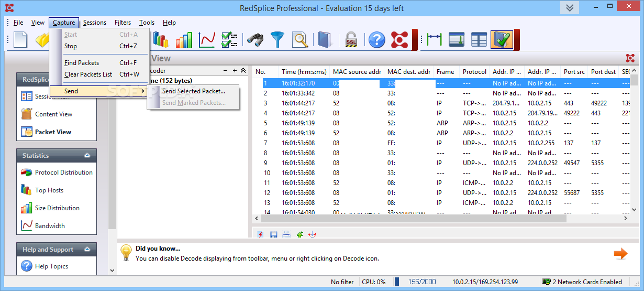
Task: Sort by Time (h:m:s:ms) column header
Action: 304,72
